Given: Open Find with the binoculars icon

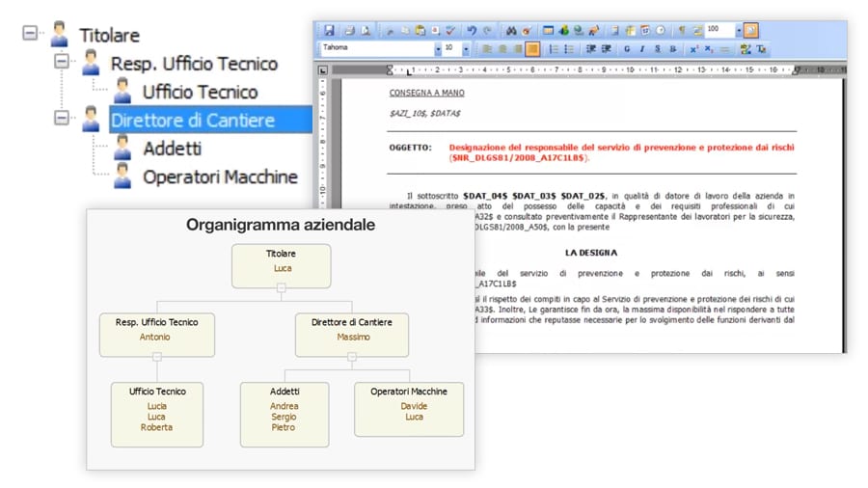Looking at the screenshot, I should point(512,31).
